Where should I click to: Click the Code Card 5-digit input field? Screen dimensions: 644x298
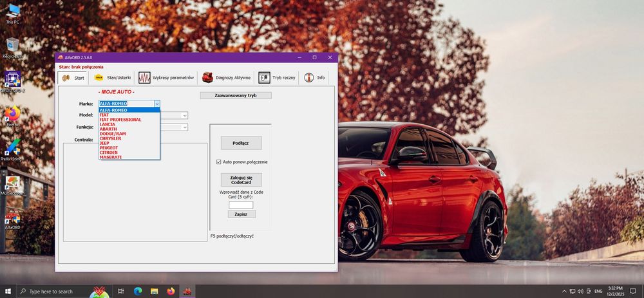click(241, 205)
